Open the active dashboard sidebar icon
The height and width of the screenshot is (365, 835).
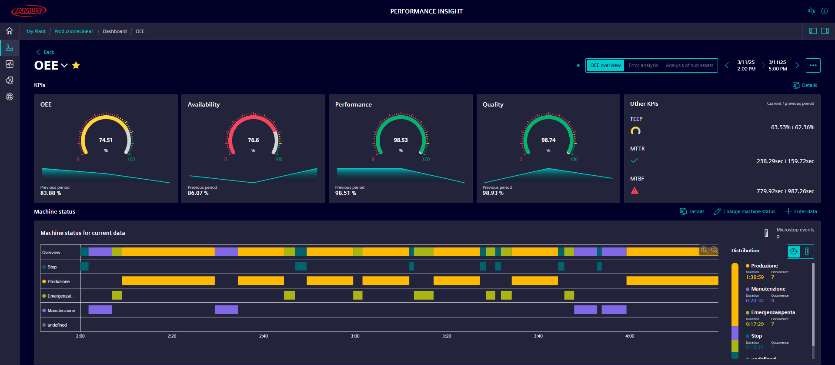tap(10, 47)
